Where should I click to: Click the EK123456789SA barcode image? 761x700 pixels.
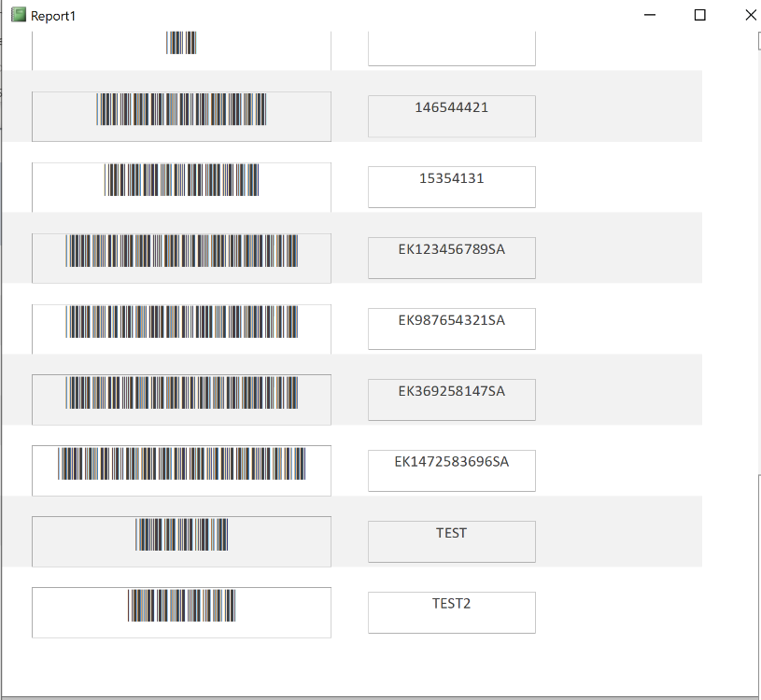coord(181,251)
